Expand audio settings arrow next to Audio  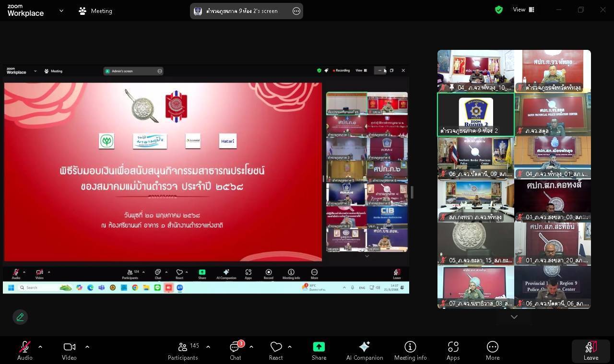40,347
